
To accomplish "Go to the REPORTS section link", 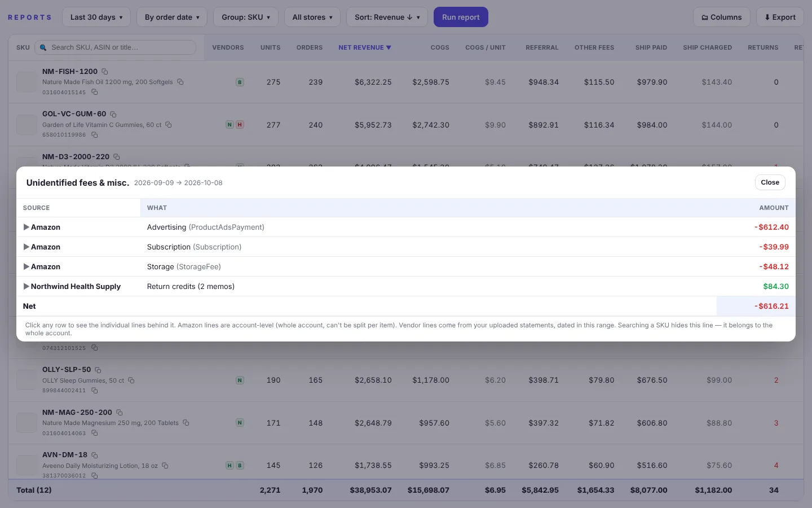I will tap(30, 17).
